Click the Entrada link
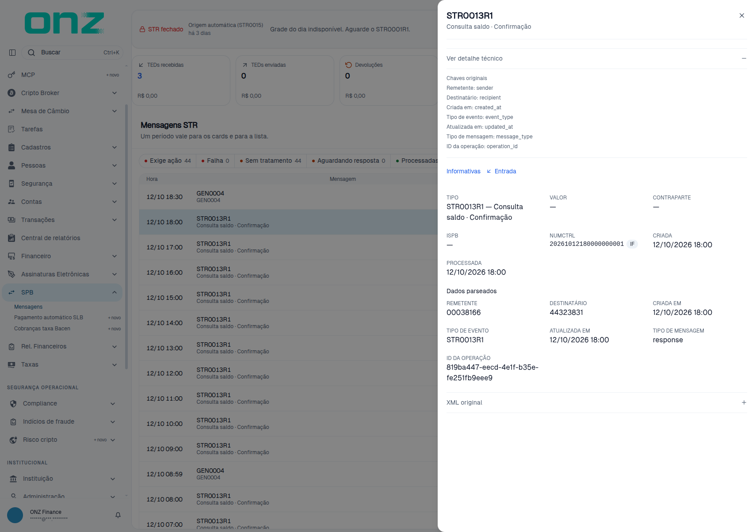This screenshot has width=756, height=532. (x=501, y=172)
